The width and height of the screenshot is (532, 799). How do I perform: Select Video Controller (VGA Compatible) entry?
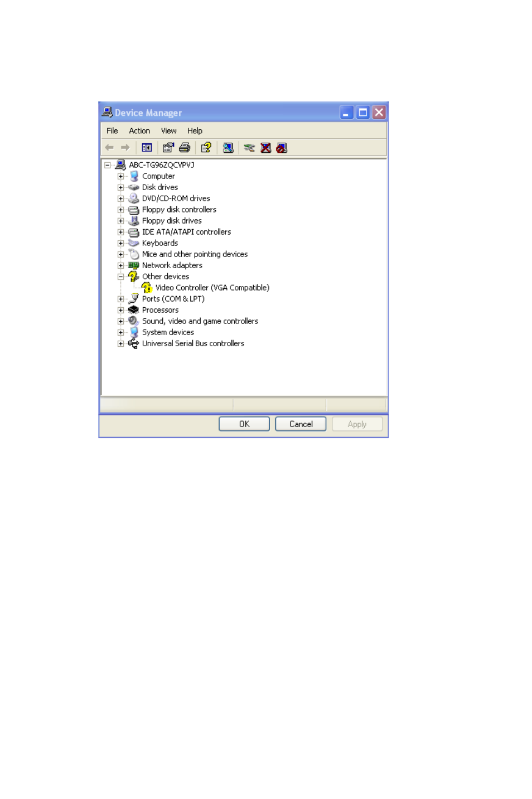tap(212, 288)
